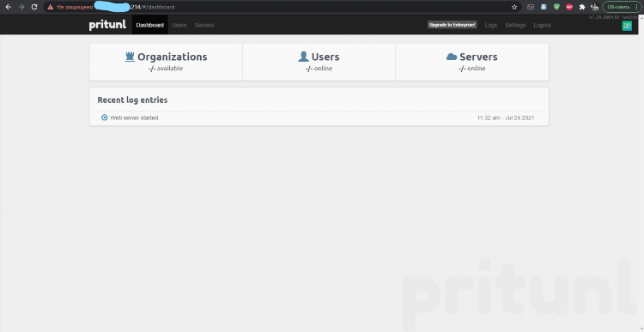The image size is (644, 332).
Task: Click the address bar URL field
Action: 282,7
